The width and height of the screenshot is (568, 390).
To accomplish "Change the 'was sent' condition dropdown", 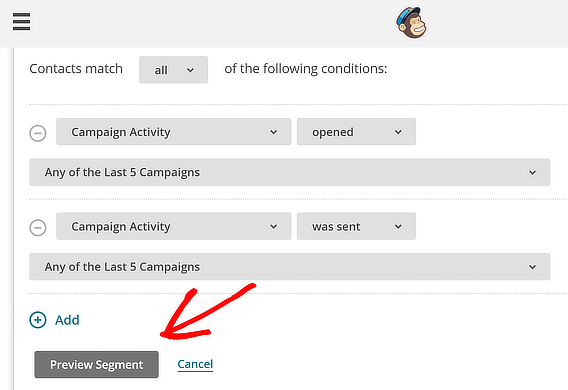I will pos(356,226).
